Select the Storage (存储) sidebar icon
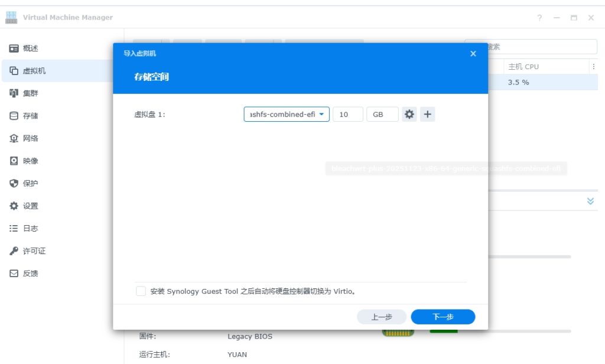605x364 pixels. [x=14, y=116]
